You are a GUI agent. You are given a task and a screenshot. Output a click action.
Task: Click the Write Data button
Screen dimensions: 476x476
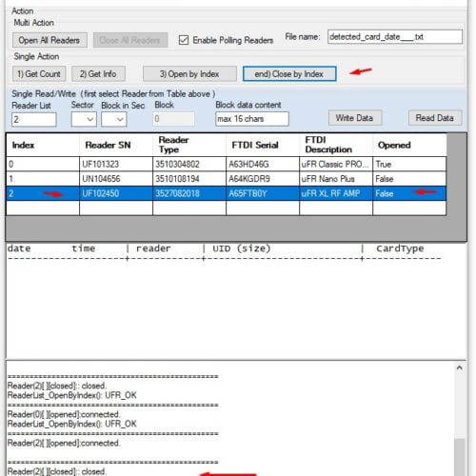[355, 118]
